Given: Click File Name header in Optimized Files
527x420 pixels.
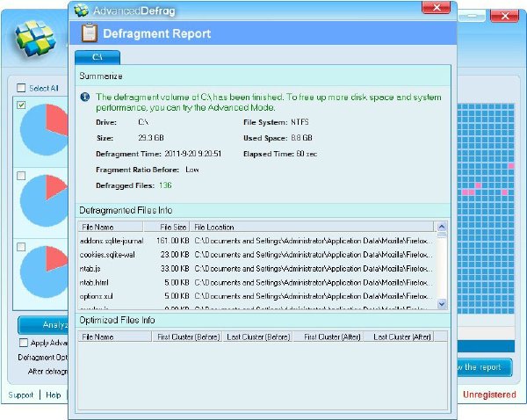Looking at the screenshot, I should click(114, 337).
